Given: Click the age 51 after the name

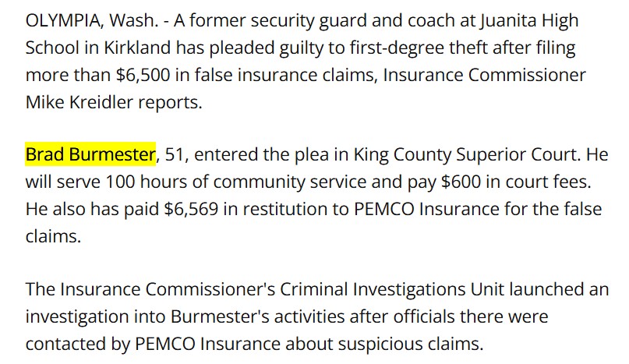Looking at the screenshot, I should (x=175, y=154).
